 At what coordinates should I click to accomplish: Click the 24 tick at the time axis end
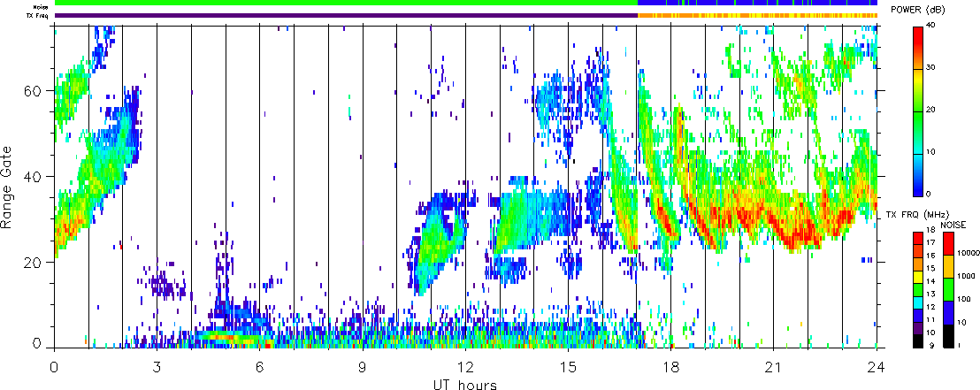pos(876,366)
